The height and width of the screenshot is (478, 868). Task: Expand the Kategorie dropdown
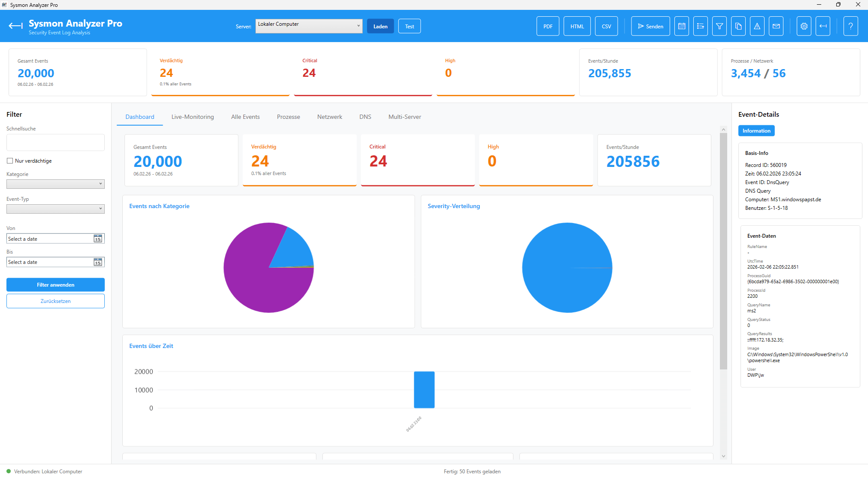[x=55, y=184]
